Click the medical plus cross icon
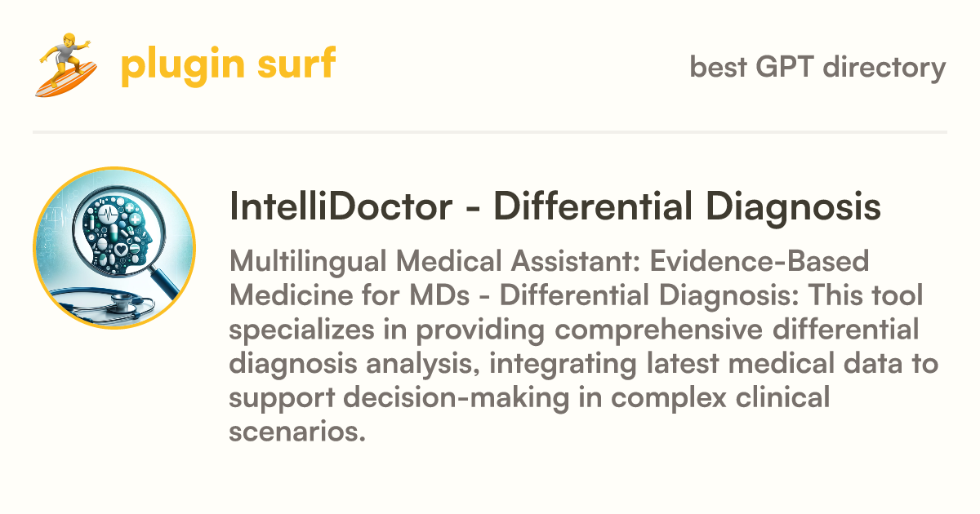Viewport: 980px width, 514px height. tap(136, 219)
